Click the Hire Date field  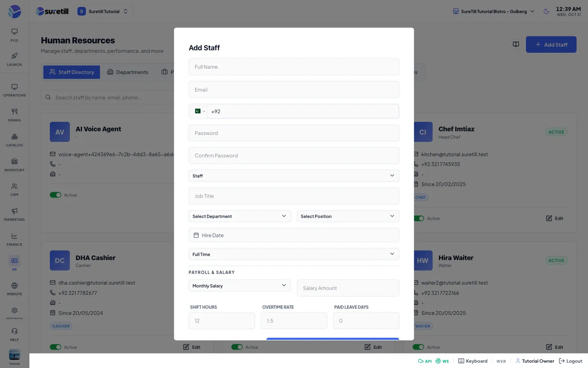coord(294,235)
